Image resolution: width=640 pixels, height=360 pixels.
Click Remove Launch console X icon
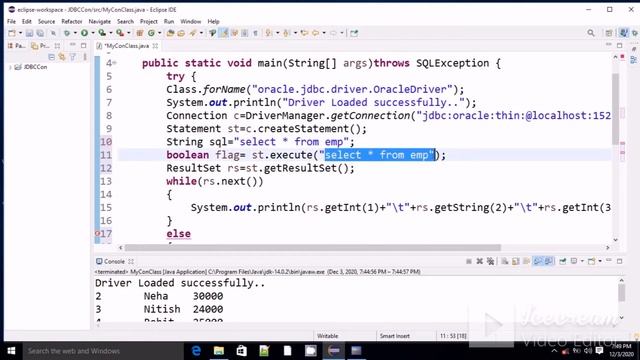point(480,261)
